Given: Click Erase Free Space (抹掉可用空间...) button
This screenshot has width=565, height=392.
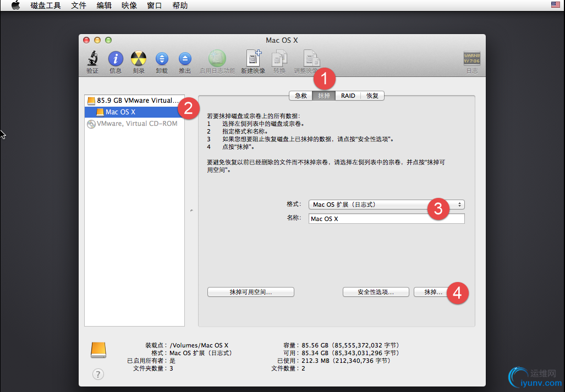Looking at the screenshot, I should (251, 292).
